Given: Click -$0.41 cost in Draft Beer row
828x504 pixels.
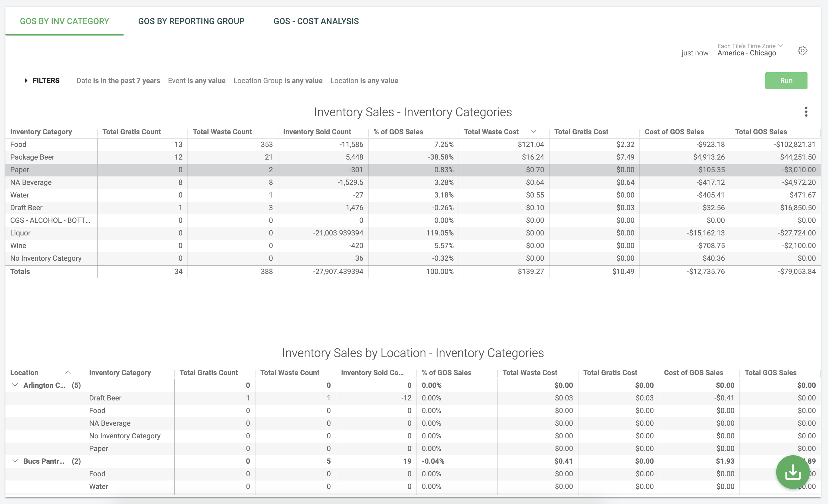Looking at the screenshot, I should click(x=724, y=398).
